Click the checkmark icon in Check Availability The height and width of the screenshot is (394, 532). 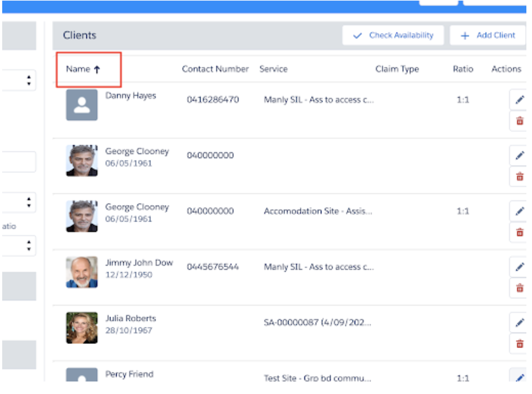(x=357, y=36)
